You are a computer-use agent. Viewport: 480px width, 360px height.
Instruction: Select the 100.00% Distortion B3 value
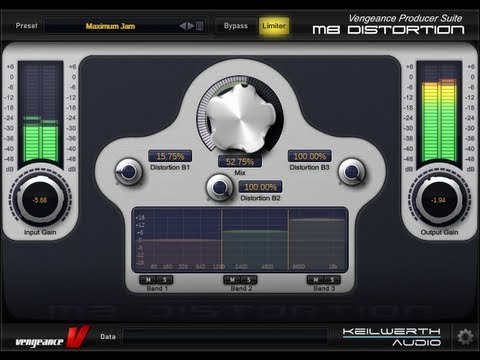click(310, 156)
